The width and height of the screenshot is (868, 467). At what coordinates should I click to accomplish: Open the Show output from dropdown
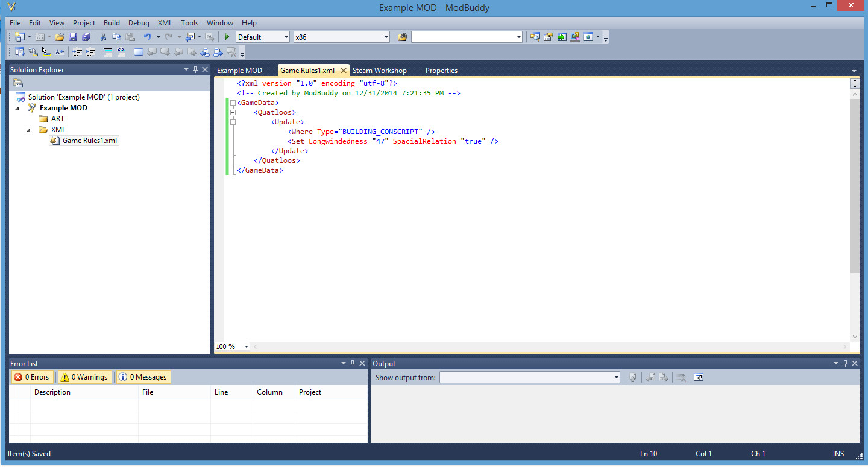(616, 377)
